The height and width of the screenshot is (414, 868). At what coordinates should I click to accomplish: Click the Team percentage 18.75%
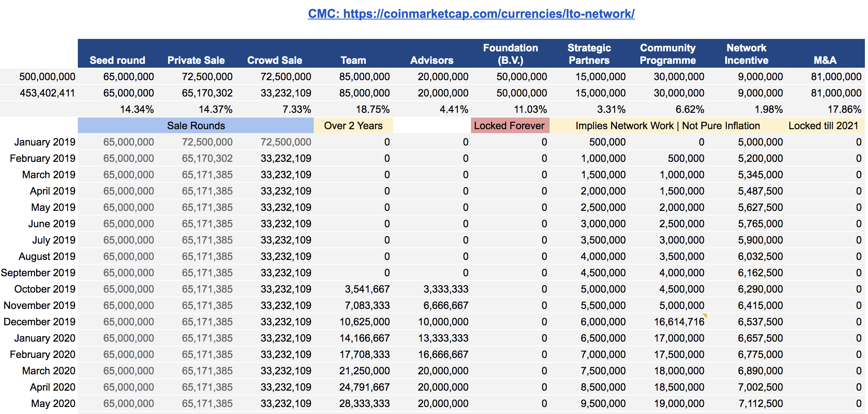coord(373,109)
